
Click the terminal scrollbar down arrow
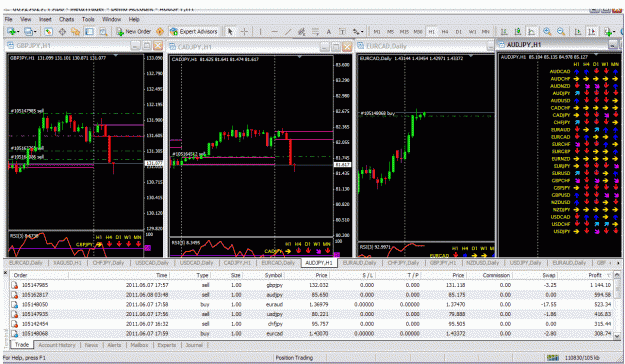click(x=617, y=336)
